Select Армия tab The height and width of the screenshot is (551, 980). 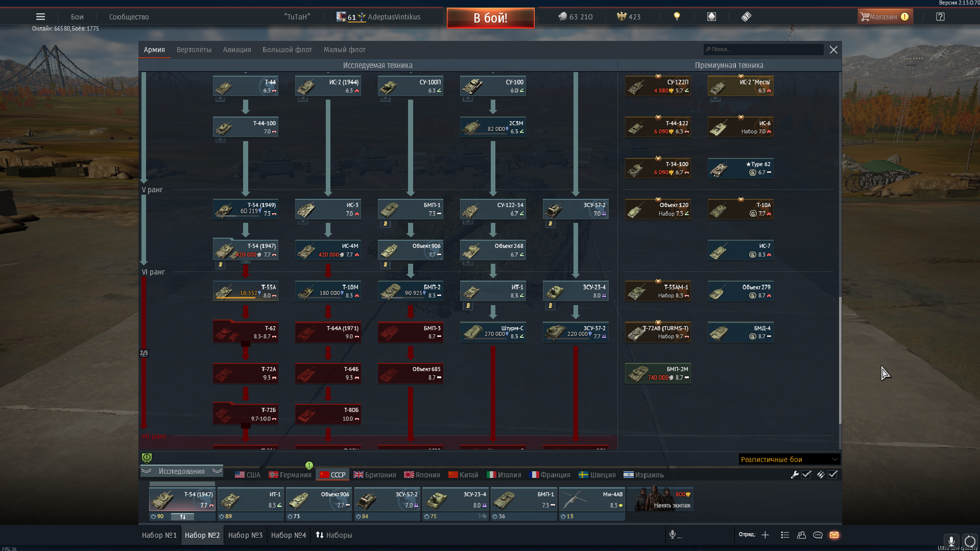pos(154,50)
